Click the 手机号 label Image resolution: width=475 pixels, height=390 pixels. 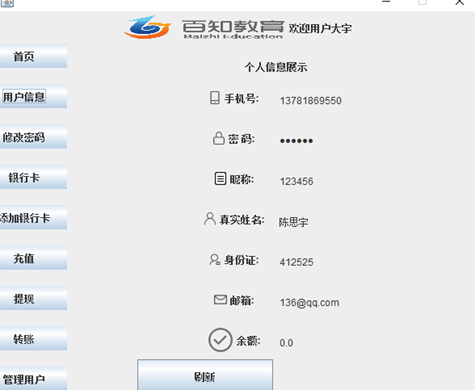coord(241,99)
